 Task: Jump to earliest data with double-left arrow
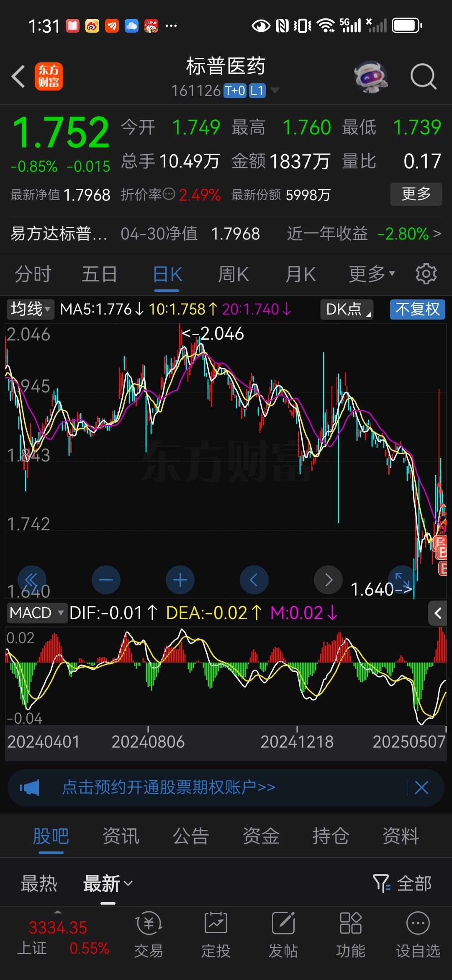coord(32,580)
